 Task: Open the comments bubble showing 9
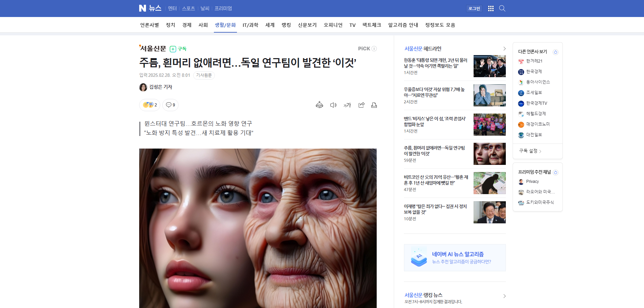pos(170,105)
